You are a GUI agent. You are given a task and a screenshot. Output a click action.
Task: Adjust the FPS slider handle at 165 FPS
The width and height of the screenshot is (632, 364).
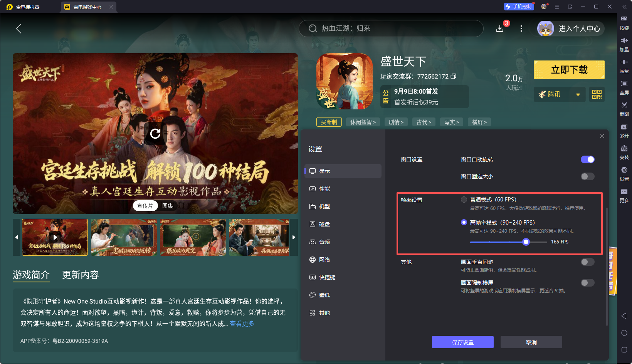coord(526,242)
